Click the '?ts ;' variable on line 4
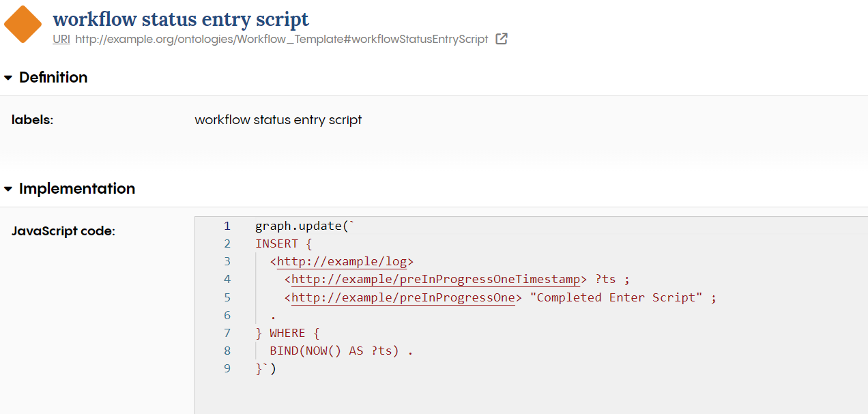This screenshot has width=868, height=414. pyautogui.click(x=611, y=279)
